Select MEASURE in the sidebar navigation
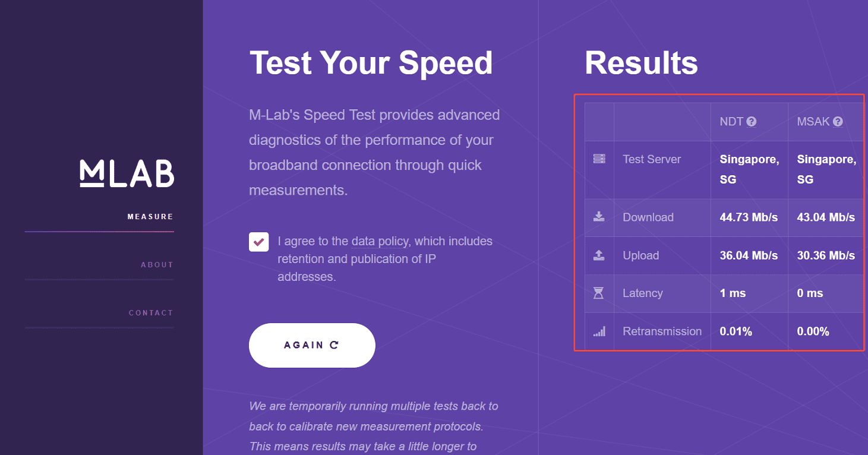 (x=150, y=216)
